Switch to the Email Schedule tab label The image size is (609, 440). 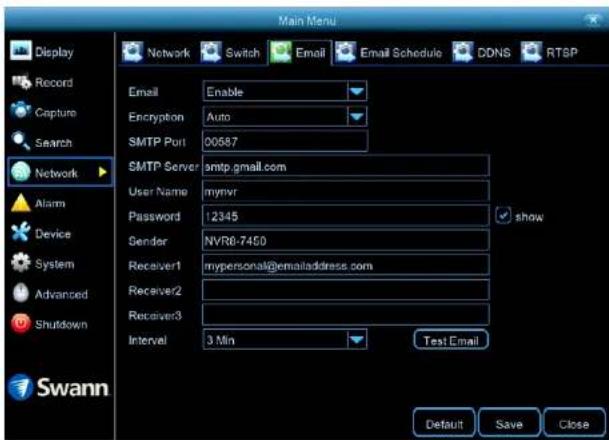[401, 53]
